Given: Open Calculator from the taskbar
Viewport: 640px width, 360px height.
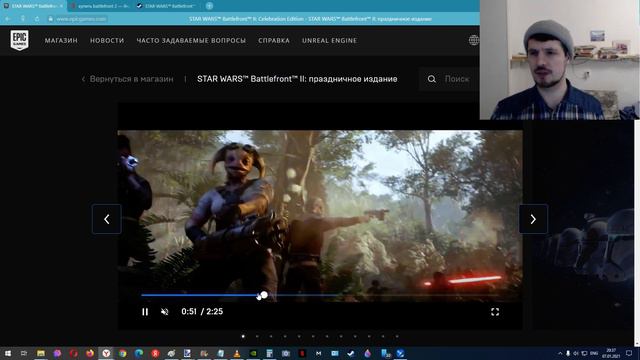Looking at the screenshot, I should click(269, 353).
